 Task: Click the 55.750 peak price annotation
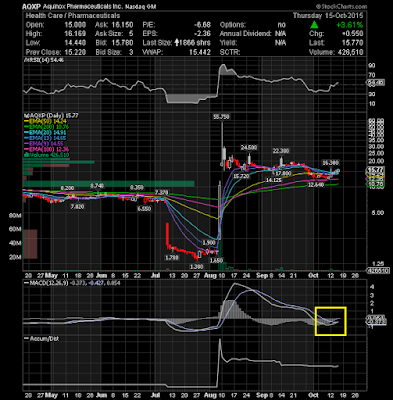[x=222, y=117]
